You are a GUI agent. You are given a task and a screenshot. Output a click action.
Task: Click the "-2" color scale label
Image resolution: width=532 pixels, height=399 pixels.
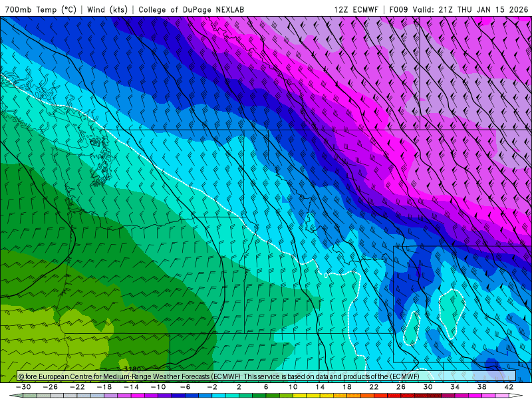click(x=212, y=387)
